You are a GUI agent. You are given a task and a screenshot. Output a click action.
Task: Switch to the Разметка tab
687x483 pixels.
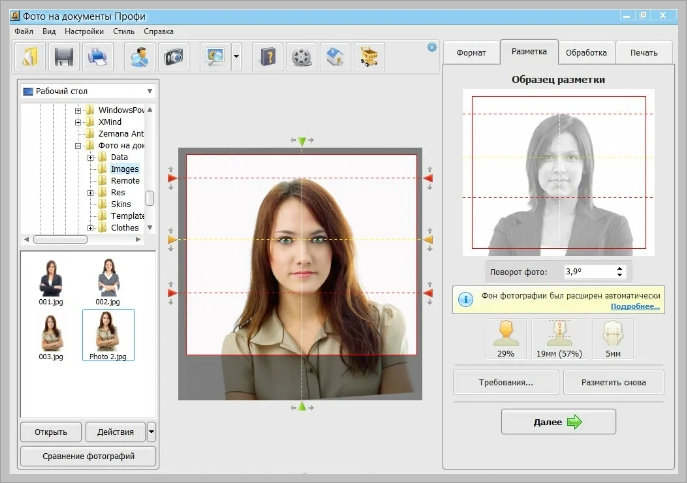coord(529,51)
